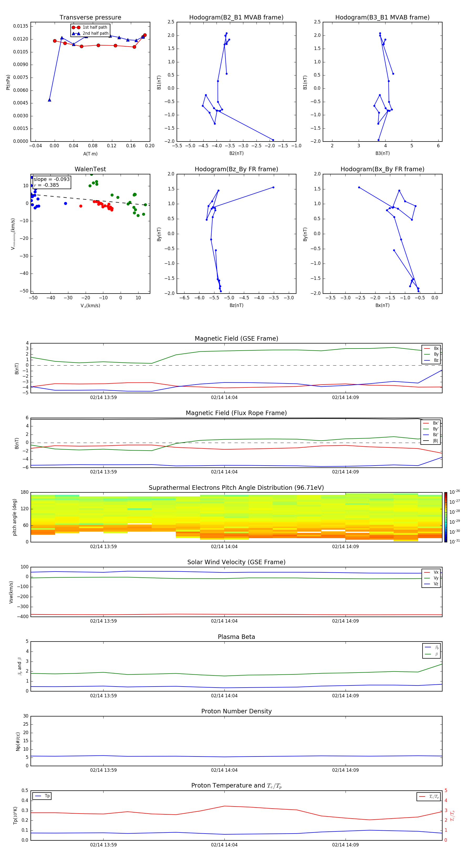Click the "Np(#/cc)" y-axis label

tap(18, 741)
